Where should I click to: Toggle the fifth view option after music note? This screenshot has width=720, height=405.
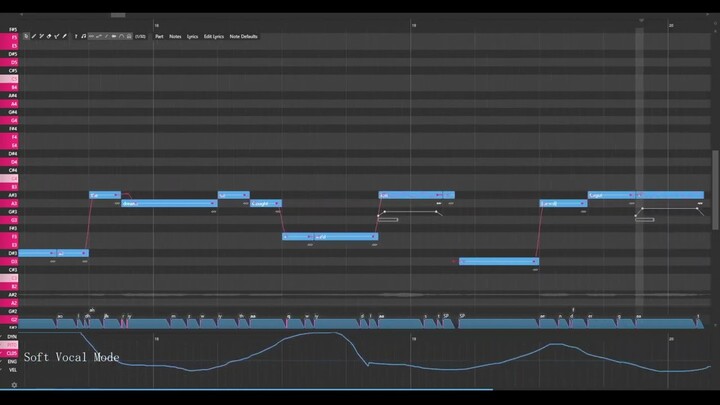click(122, 36)
